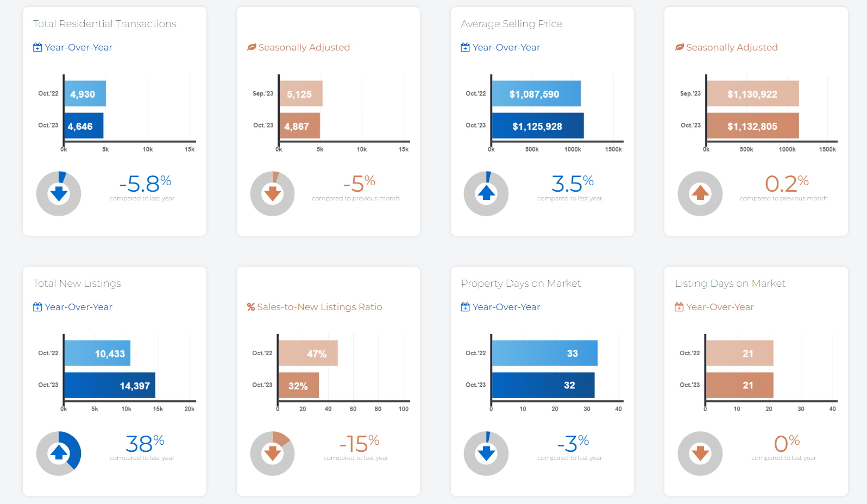867x504 pixels.
Task: Click orange up arrow donut showing 0.2%
Action: click(700, 193)
